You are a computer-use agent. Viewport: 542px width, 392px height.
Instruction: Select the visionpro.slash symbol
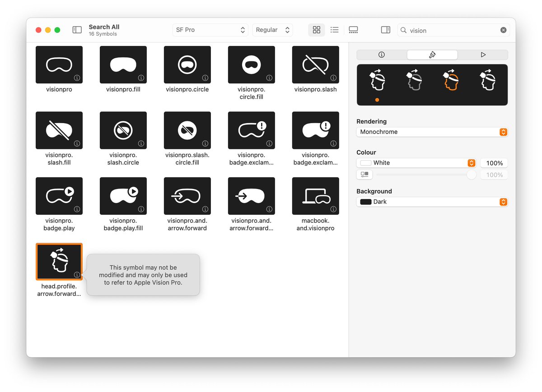(x=316, y=65)
